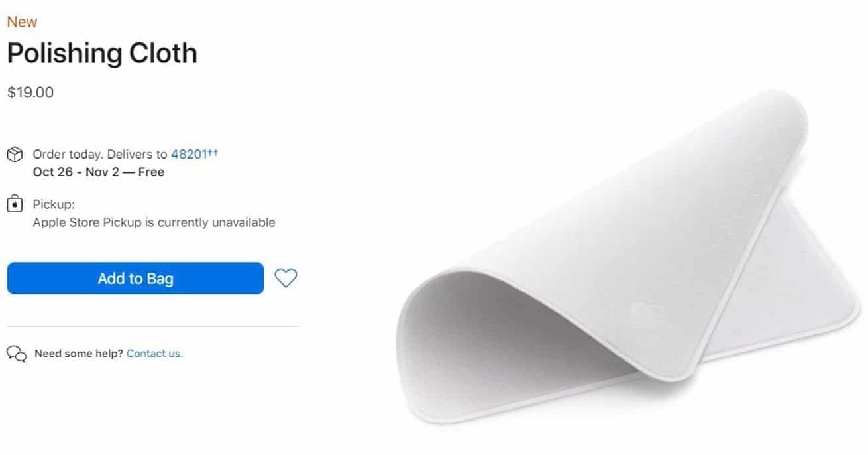Click Apple Store Pickup is currently unavailable text
Image resolution: width=868 pixels, height=455 pixels.
coord(154,222)
